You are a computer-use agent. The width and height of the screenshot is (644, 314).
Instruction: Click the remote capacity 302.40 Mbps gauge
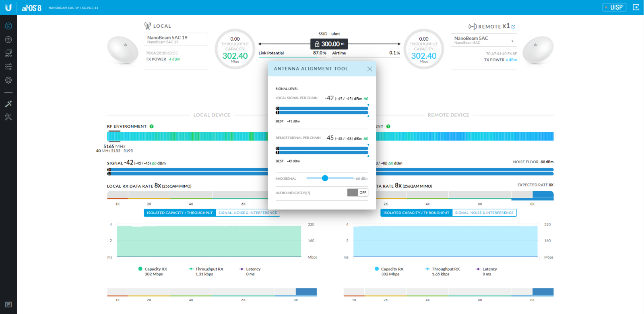click(424, 49)
